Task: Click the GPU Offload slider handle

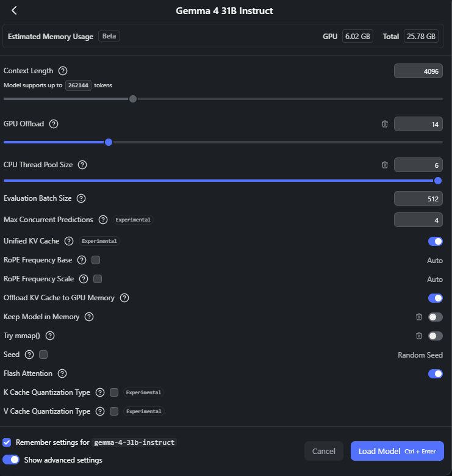Action: tap(109, 142)
